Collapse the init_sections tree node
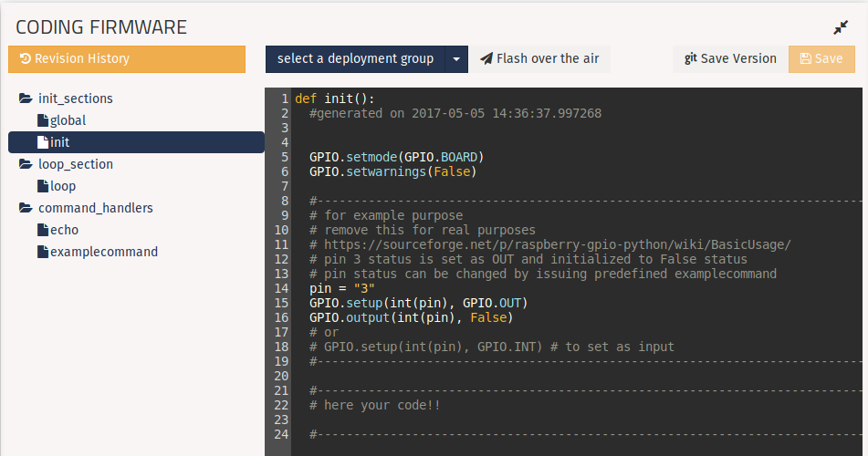 (x=75, y=98)
